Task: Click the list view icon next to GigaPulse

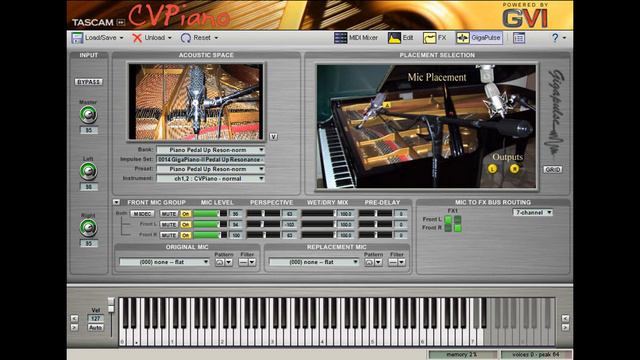Action: click(x=519, y=38)
